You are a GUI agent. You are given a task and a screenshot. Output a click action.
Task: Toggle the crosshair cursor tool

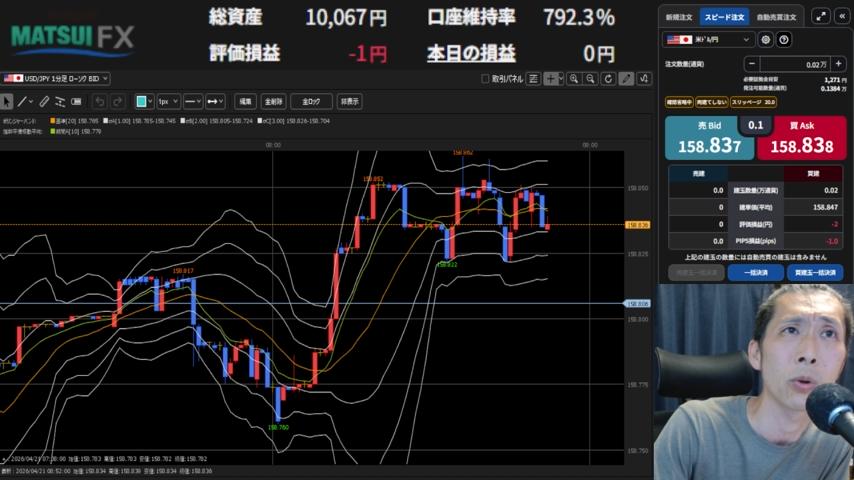point(551,79)
